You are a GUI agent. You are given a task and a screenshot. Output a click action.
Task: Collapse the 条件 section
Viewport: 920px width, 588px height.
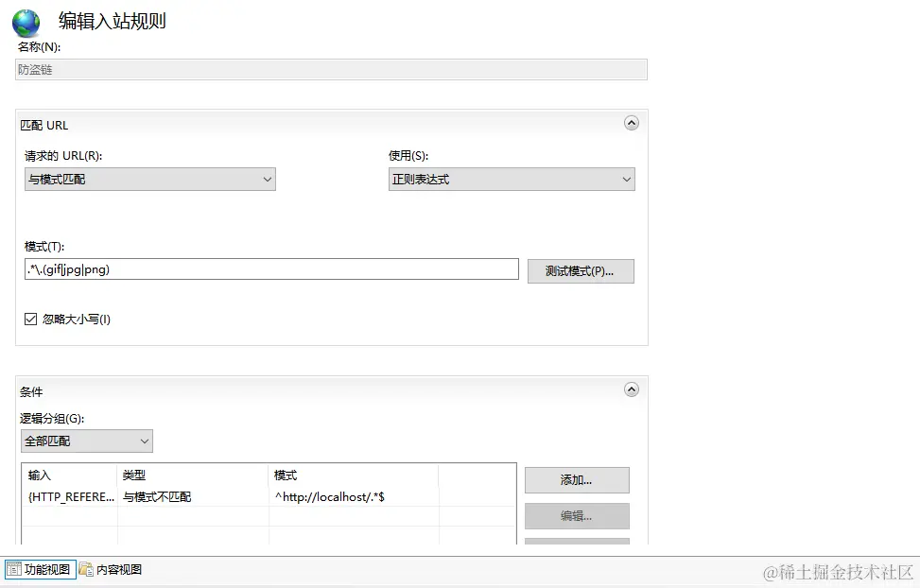coord(632,389)
